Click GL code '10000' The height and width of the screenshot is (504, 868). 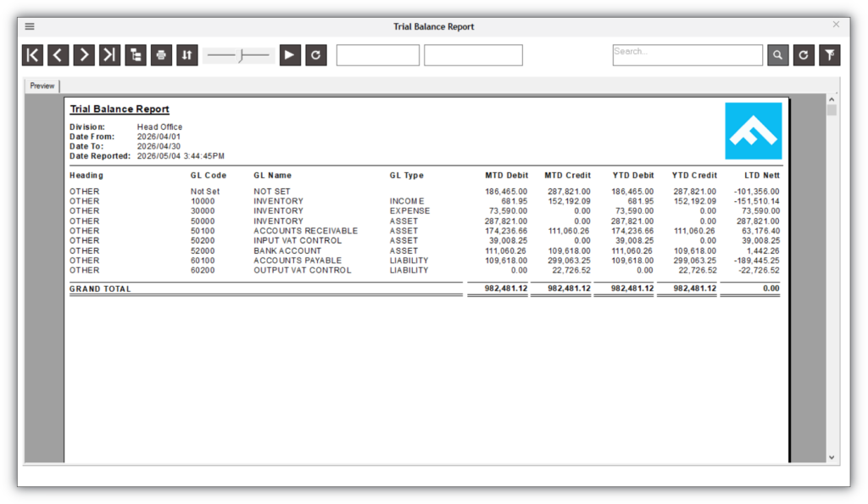tap(203, 201)
